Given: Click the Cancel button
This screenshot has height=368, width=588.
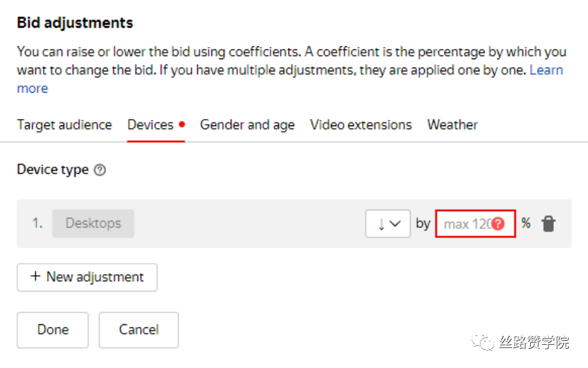Looking at the screenshot, I should [139, 329].
